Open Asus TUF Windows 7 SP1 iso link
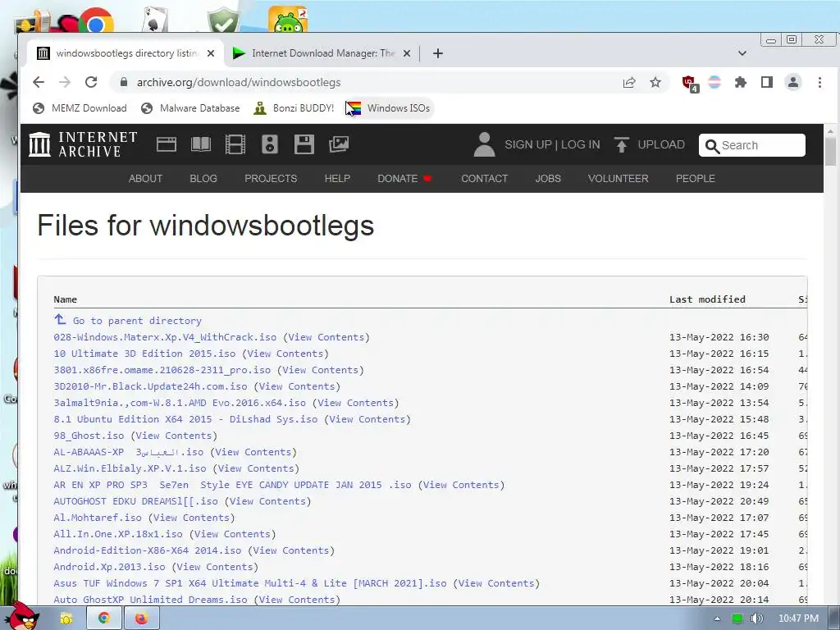The width and height of the screenshot is (840, 630). point(250,583)
